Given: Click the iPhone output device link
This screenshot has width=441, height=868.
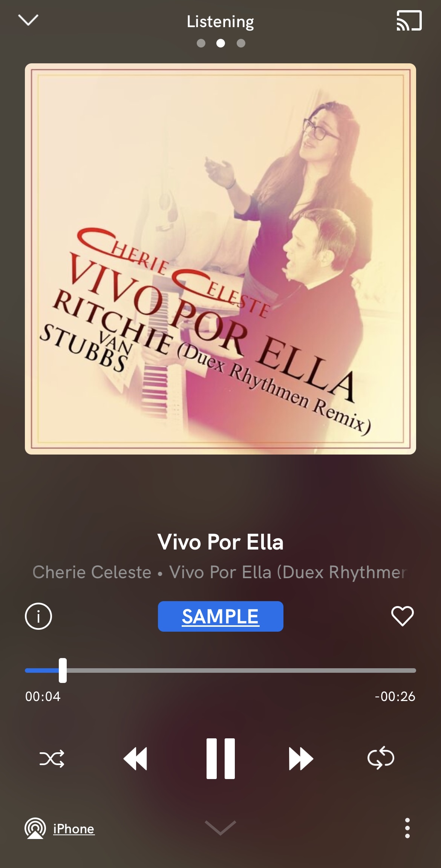Looking at the screenshot, I should pyautogui.click(x=74, y=829).
